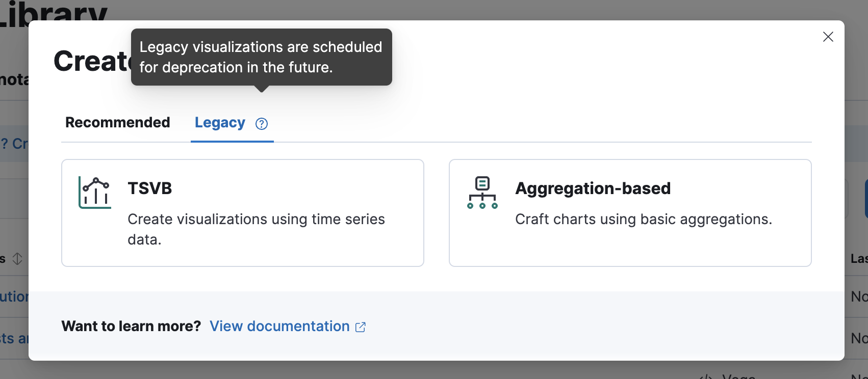
Task: Click the external link icon after View documentation
Action: pyautogui.click(x=361, y=327)
